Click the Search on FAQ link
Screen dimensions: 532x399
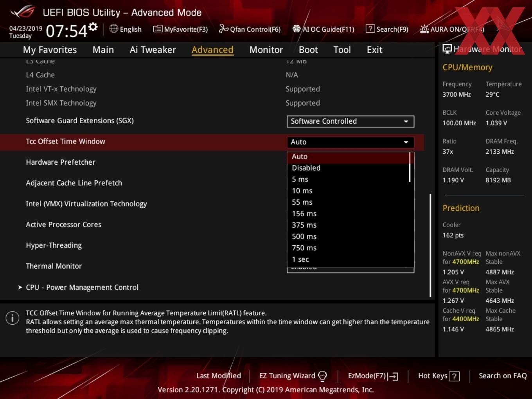503,376
